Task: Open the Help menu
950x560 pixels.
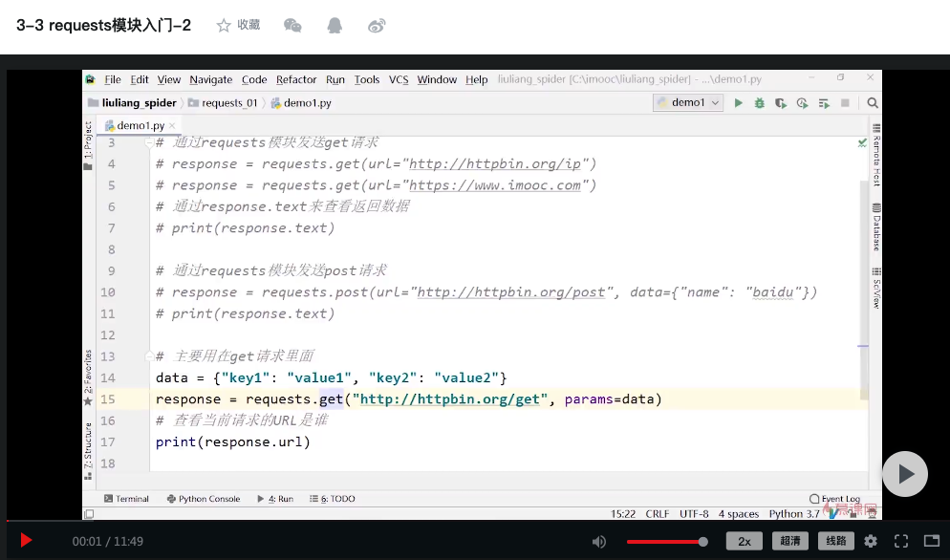Action: (x=477, y=79)
